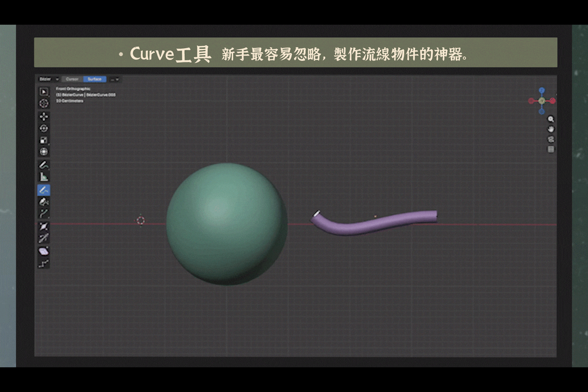Click the purple curve tube

372,225
